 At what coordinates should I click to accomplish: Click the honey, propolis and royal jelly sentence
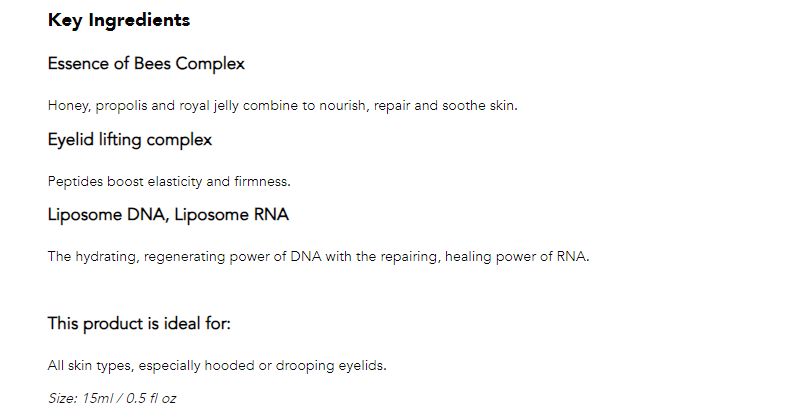(x=283, y=106)
